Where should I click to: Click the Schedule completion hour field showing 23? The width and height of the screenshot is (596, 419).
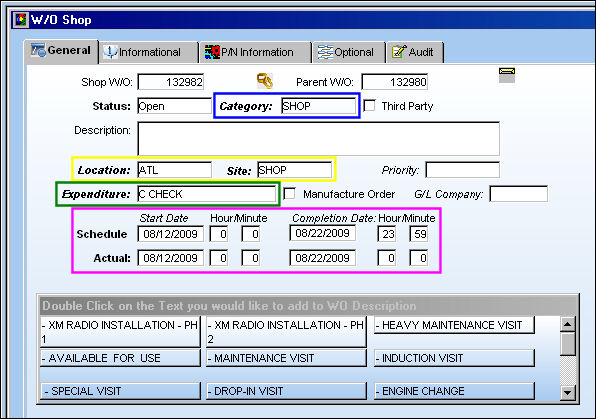click(387, 234)
